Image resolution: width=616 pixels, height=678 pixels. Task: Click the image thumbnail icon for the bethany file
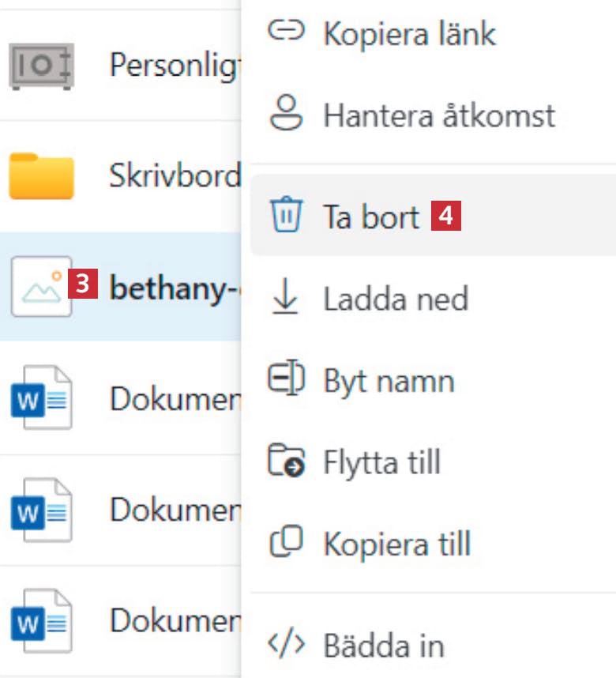[41, 288]
